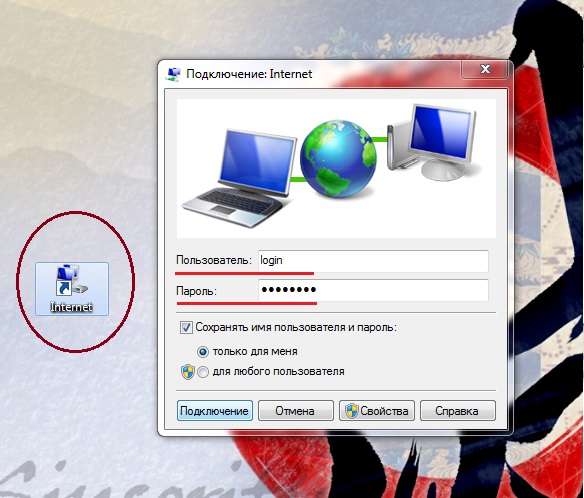
Task: Toggle Сохранять имя пользователя и пароль checkbox
Action: coord(186,328)
